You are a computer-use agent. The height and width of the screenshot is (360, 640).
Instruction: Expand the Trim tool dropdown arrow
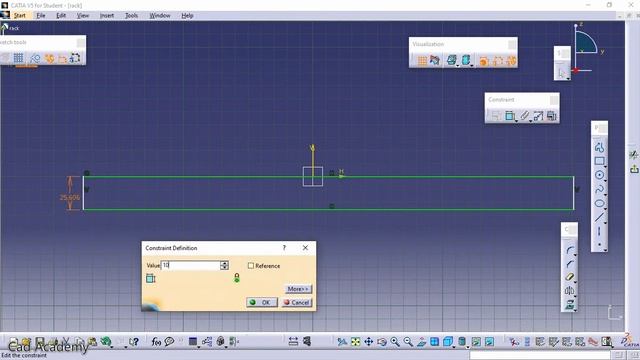point(575,282)
